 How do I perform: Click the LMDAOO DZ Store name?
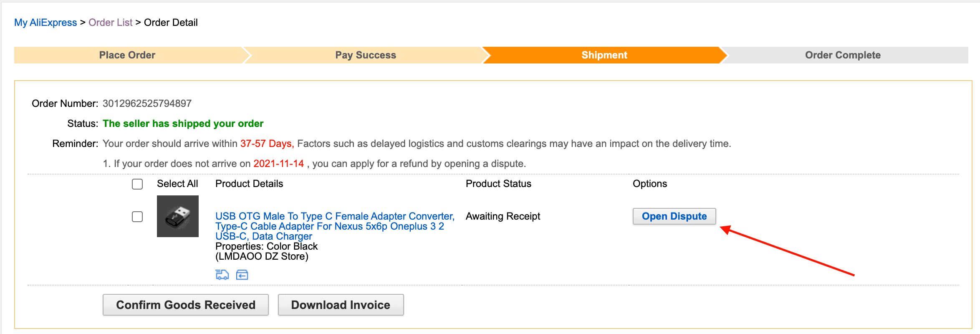(x=262, y=256)
